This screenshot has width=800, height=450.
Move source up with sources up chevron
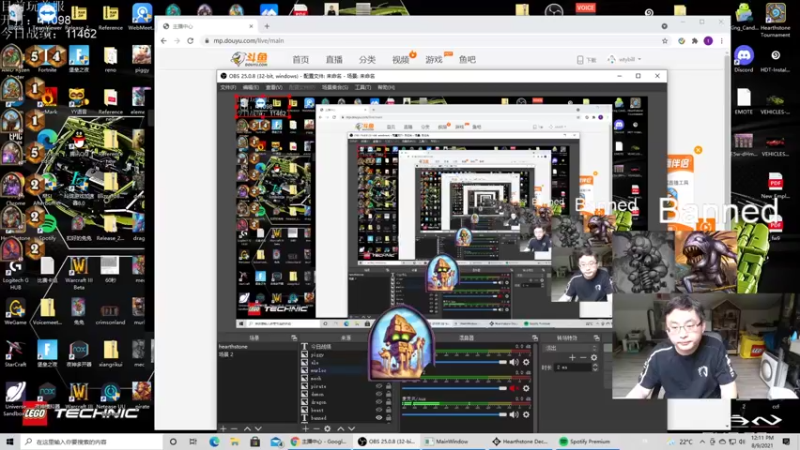pyautogui.click(x=340, y=429)
